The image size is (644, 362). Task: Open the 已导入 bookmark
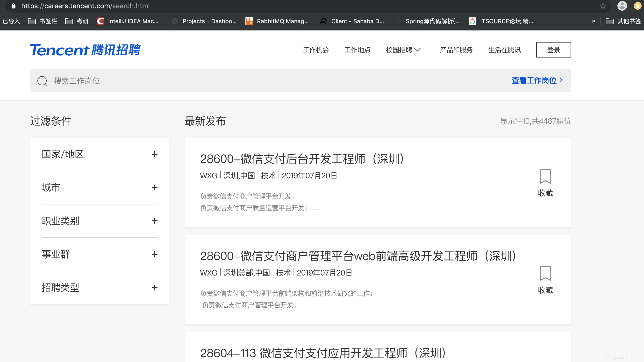tap(11, 21)
